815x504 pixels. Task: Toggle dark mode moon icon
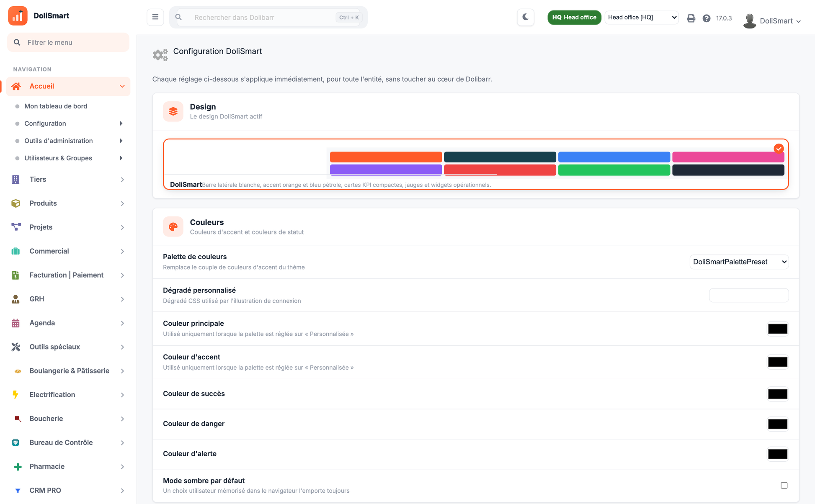[525, 17]
